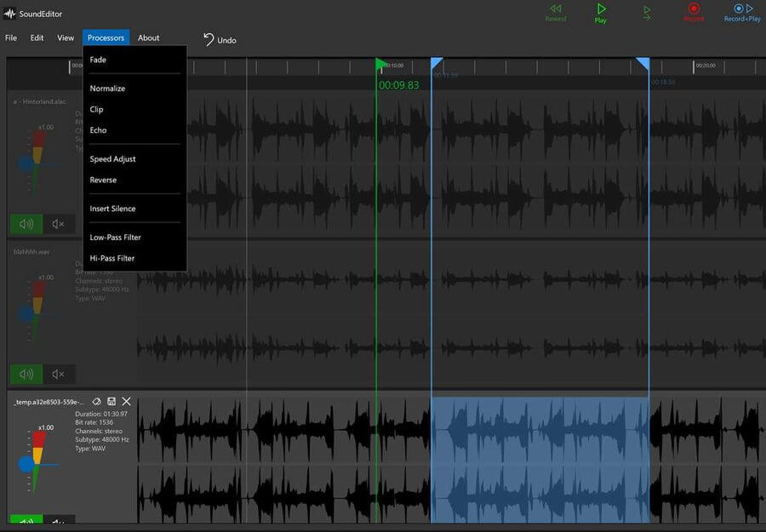This screenshot has height=532, width=766.
Task: Click the SoundEditor waveform logo icon
Action: coord(9,14)
